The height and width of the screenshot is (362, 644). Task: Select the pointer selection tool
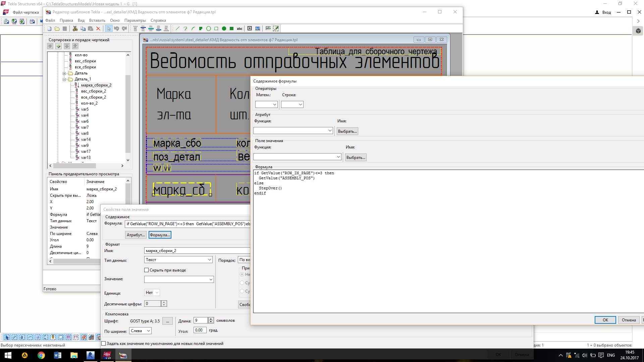tap(109, 28)
